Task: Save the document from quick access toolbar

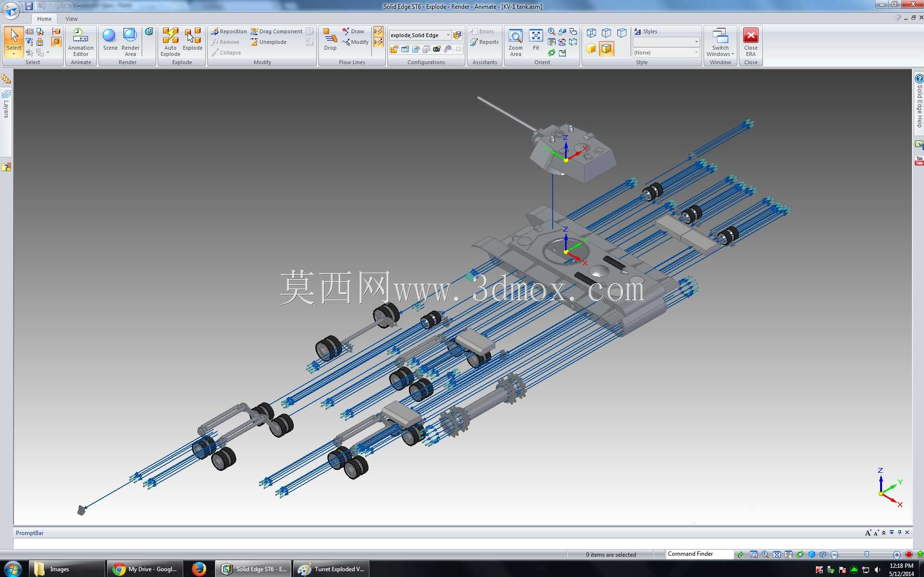Action: pyautogui.click(x=29, y=6)
